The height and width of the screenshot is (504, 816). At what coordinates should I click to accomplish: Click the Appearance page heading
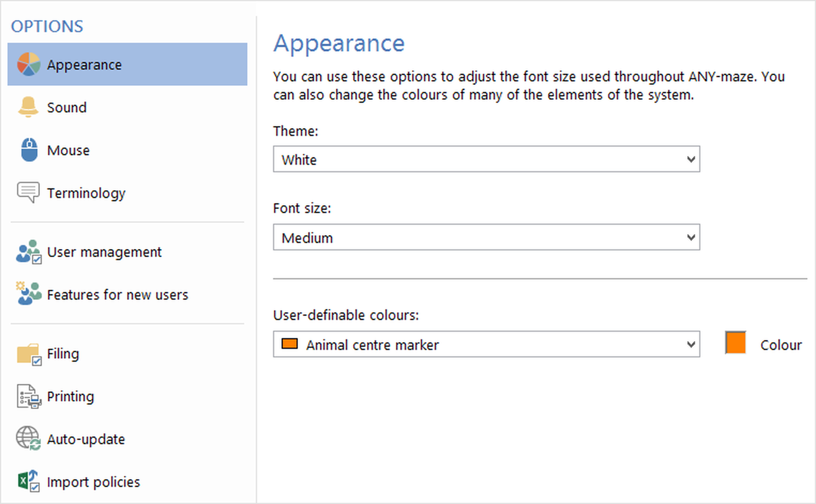(x=339, y=43)
